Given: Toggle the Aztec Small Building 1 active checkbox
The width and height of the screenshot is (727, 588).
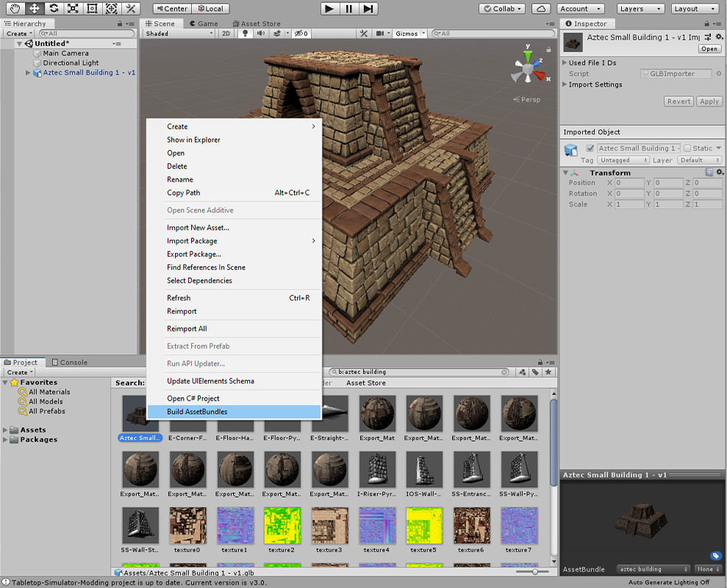Looking at the screenshot, I should click(590, 148).
